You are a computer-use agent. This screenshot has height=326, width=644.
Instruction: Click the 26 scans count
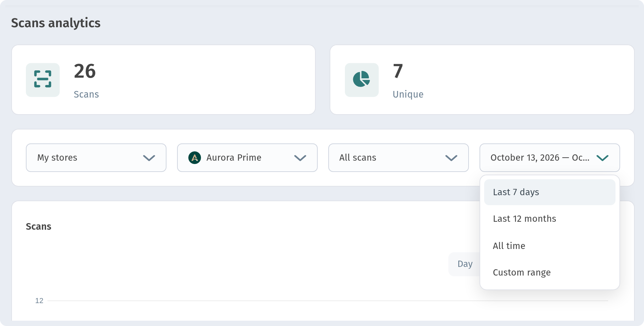coord(85,71)
